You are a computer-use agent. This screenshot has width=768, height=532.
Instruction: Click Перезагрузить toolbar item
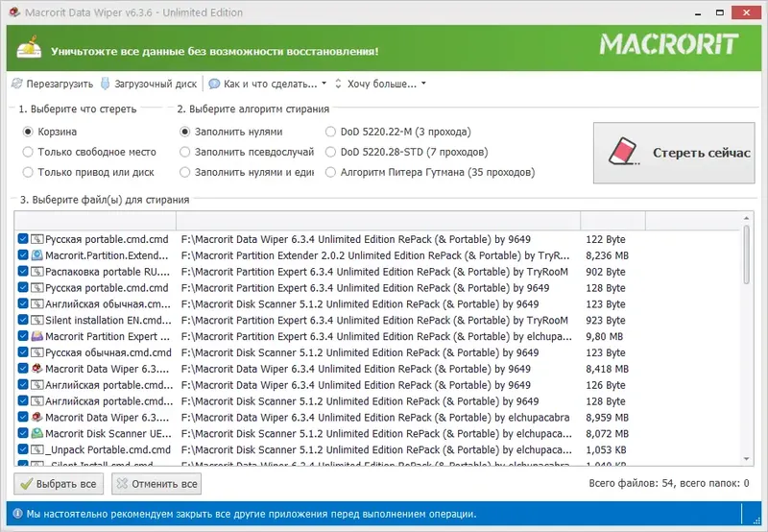coord(53,84)
